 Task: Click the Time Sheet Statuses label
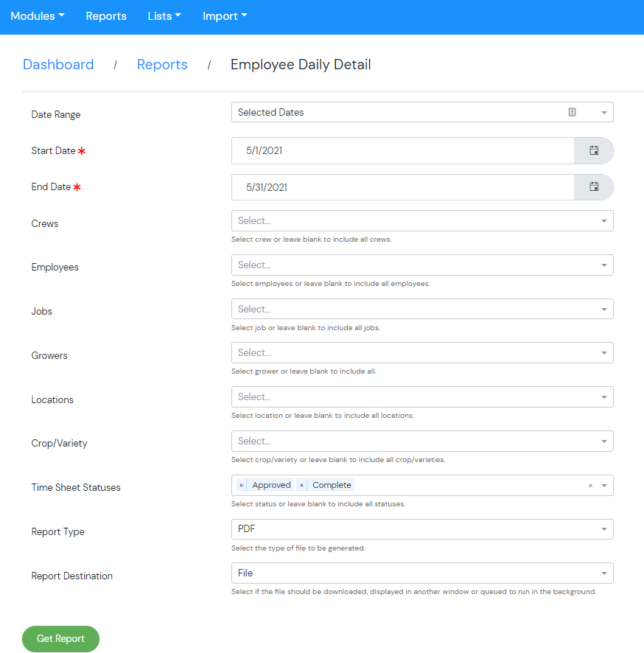(x=76, y=487)
